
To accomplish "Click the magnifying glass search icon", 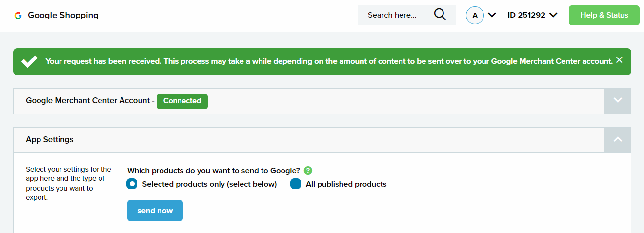I will pyautogui.click(x=440, y=15).
